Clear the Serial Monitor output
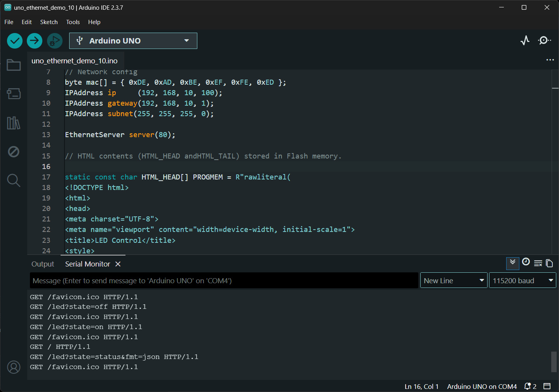This screenshot has height=392, width=559. pyautogui.click(x=538, y=263)
